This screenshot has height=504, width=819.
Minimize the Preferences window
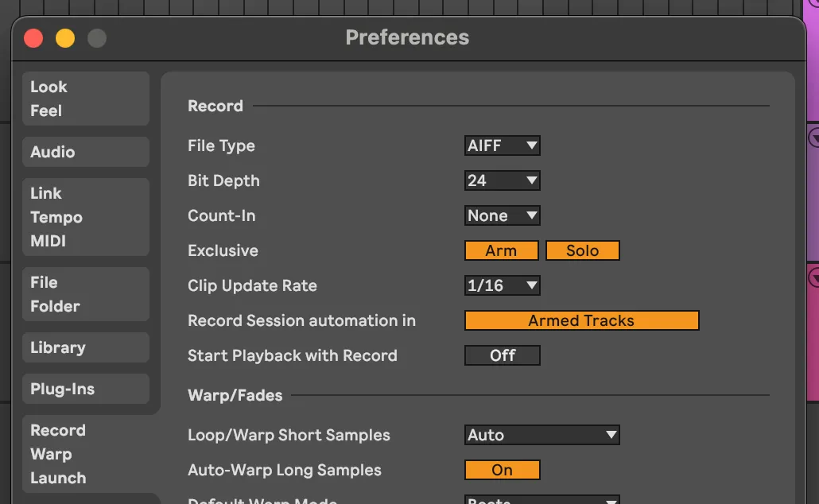coord(65,37)
